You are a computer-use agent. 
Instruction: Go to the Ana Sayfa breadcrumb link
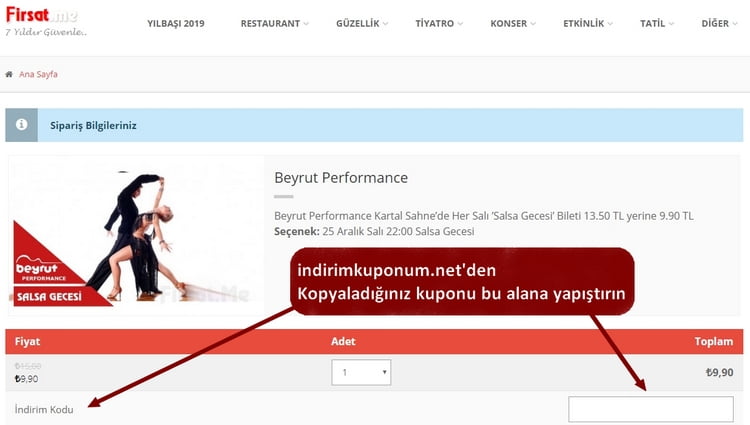[x=38, y=74]
